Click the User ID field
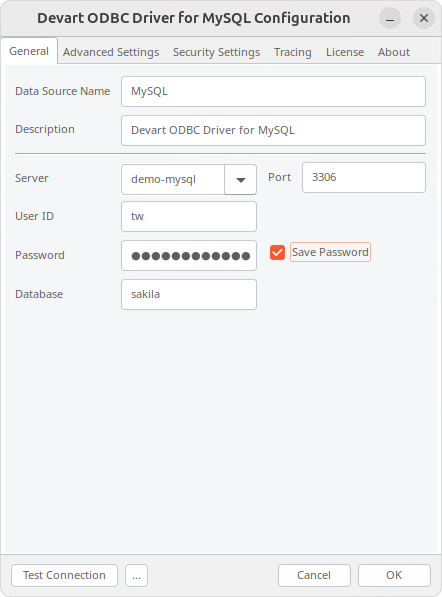442x597 pixels. tap(189, 216)
